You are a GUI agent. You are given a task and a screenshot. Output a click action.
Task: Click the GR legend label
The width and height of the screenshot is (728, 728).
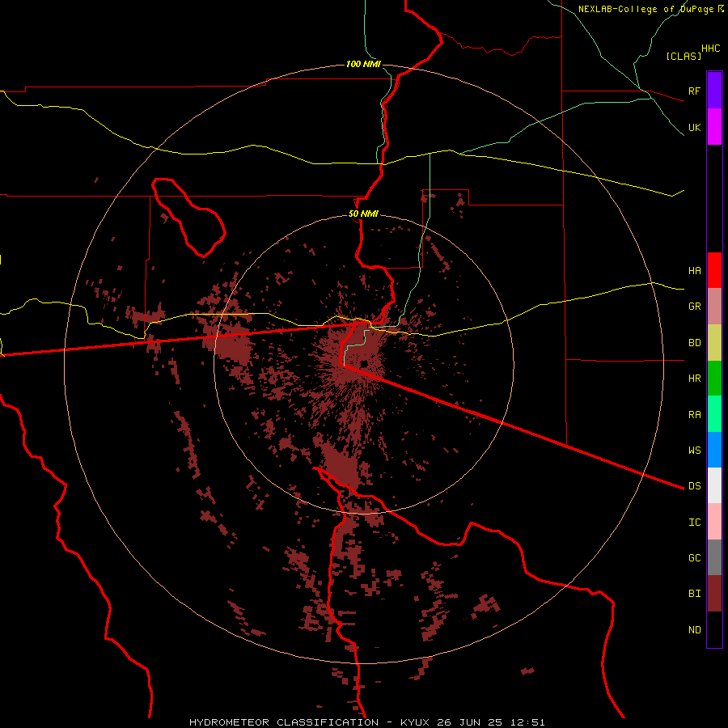click(694, 307)
